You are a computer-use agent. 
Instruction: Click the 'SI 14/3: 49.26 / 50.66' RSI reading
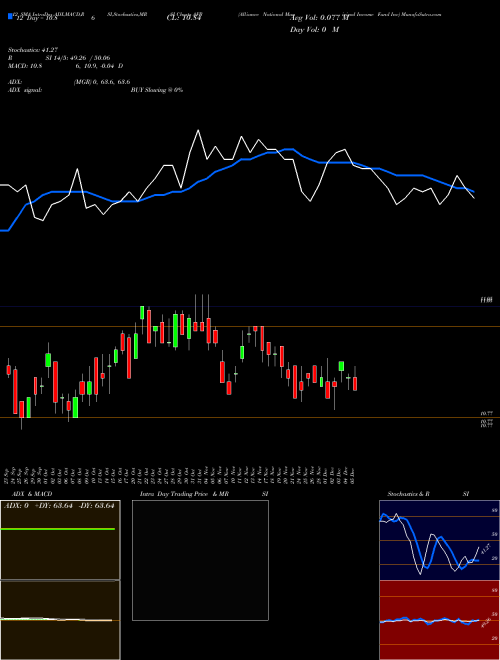78,58
